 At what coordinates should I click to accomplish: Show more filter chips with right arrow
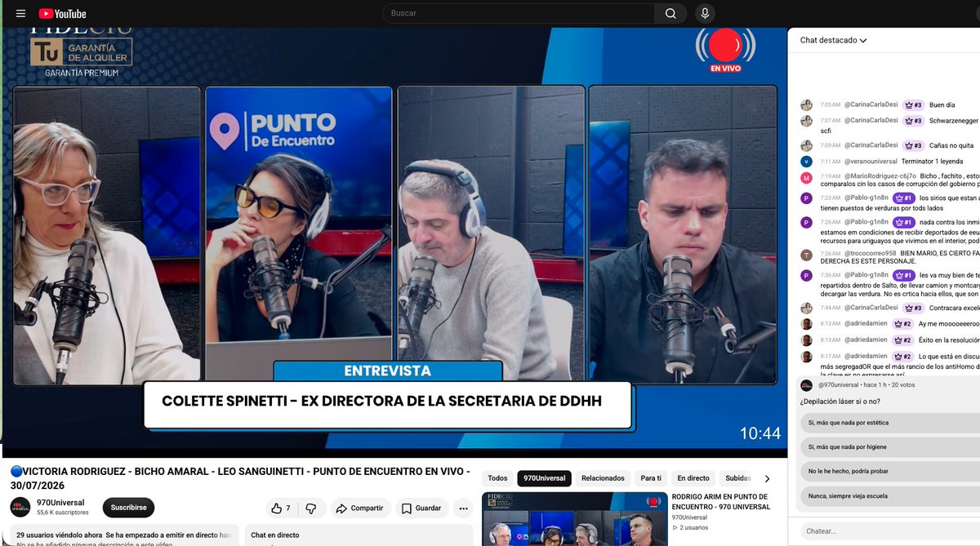pos(767,478)
